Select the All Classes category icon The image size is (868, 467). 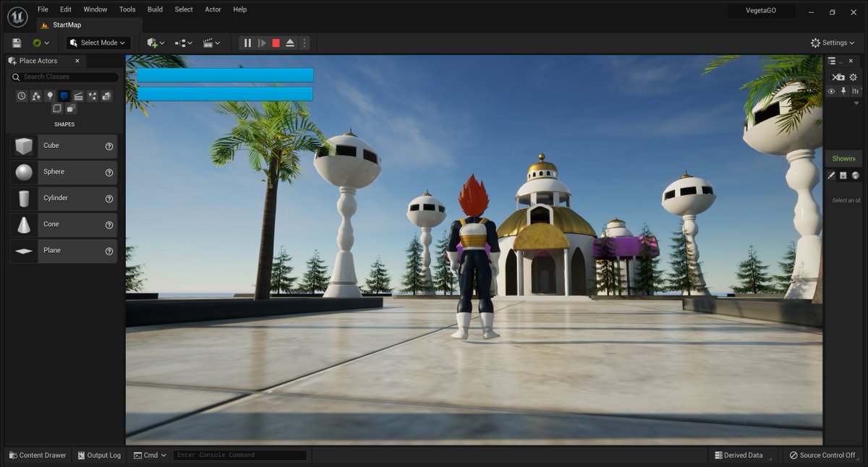click(71, 108)
